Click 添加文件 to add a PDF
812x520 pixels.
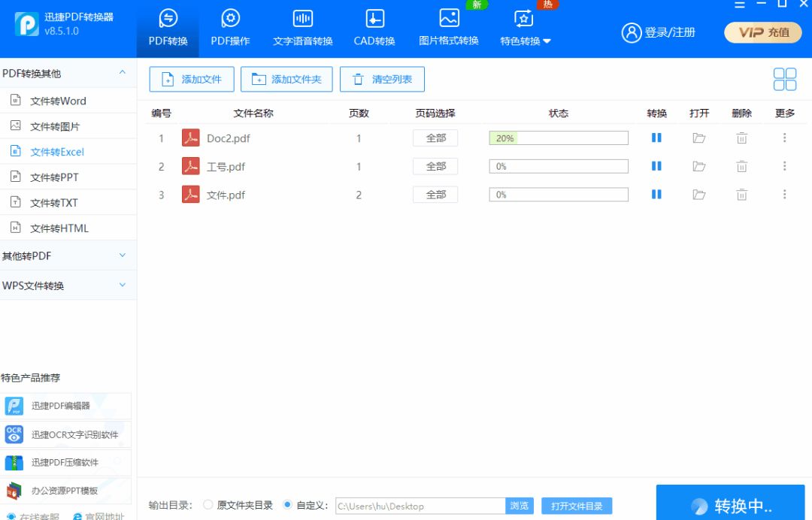[x=191, y=79]
